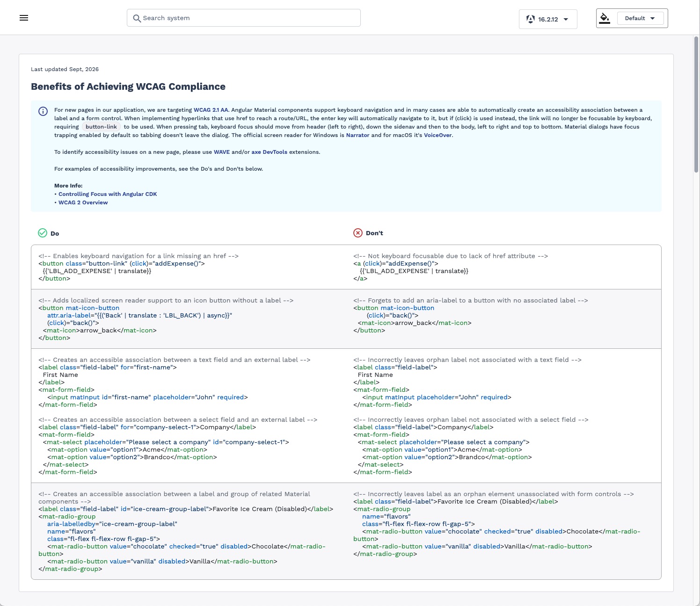This screenshot has width=700, height=606.
Task: Click the 'Forgets to add an aria-label' comment
Action: pyautogui.click(x=471, y=300)
